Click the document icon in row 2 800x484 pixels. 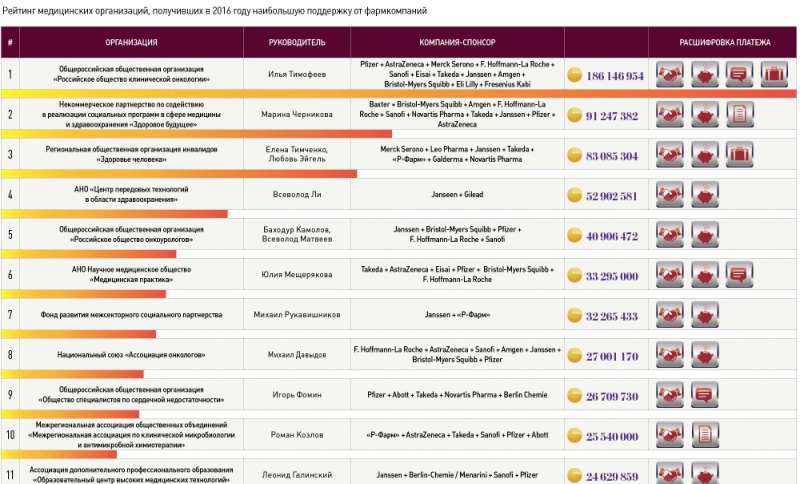coord(739,114)
